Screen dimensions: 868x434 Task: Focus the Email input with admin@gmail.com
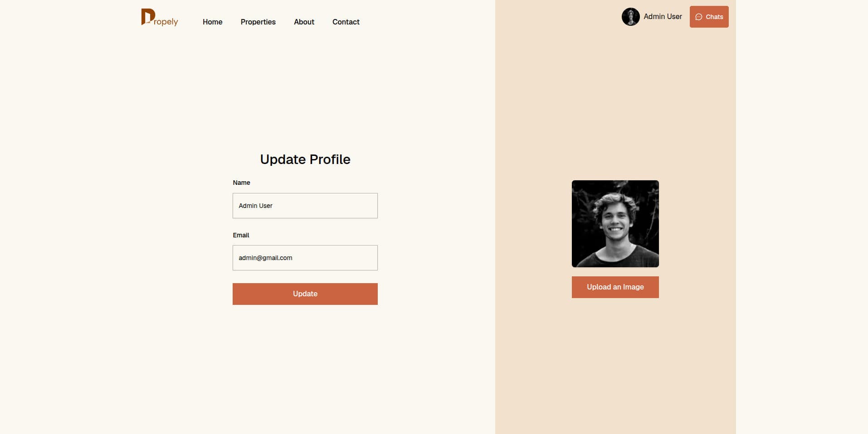305,258
